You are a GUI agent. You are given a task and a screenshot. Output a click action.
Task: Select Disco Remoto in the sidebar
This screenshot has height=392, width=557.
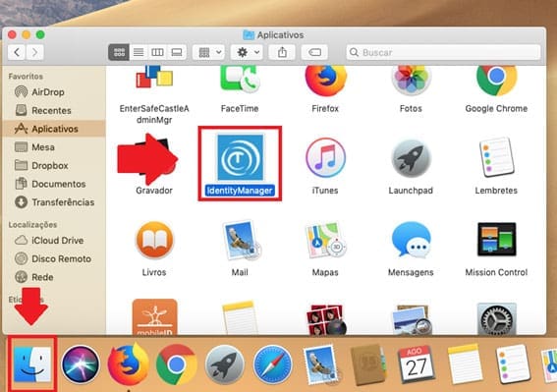54,258
